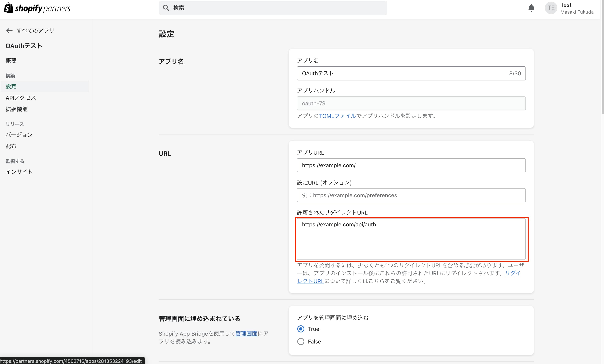
Task: Click the TE user avatar
Action: [x=551, y=8]
